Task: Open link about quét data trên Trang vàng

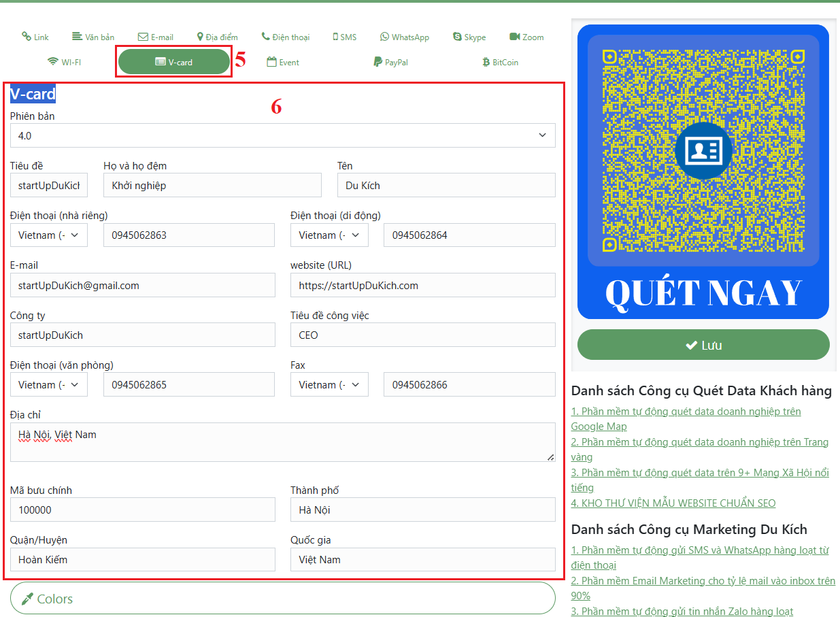Action: click(700, 449)
